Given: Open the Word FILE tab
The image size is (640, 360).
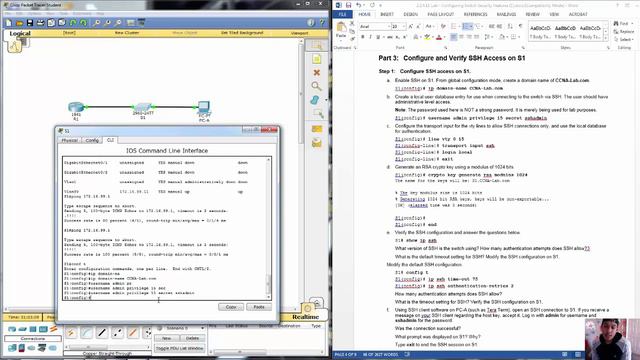Looking at the screenshot, I should pos(342,14).
